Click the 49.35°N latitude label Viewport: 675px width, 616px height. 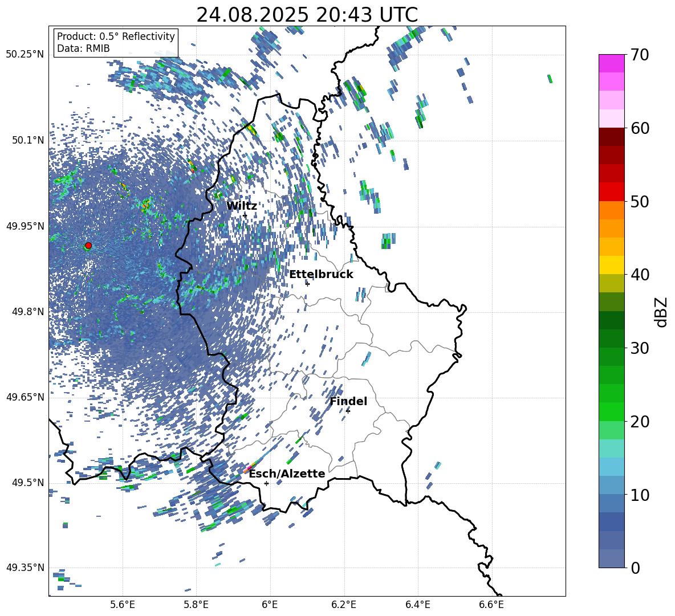[x=25, y=568]
